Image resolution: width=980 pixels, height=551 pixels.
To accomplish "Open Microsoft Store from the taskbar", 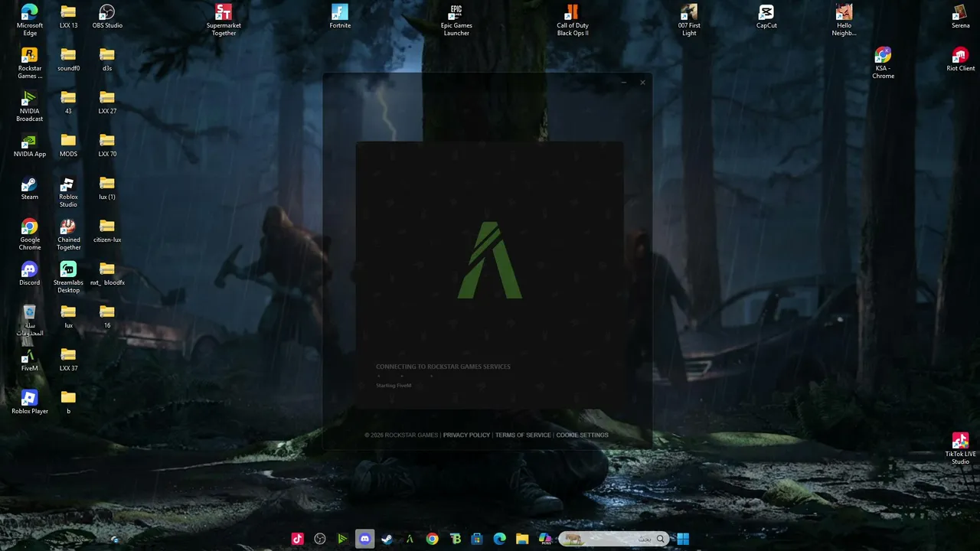I will click(x=477, y=539).
